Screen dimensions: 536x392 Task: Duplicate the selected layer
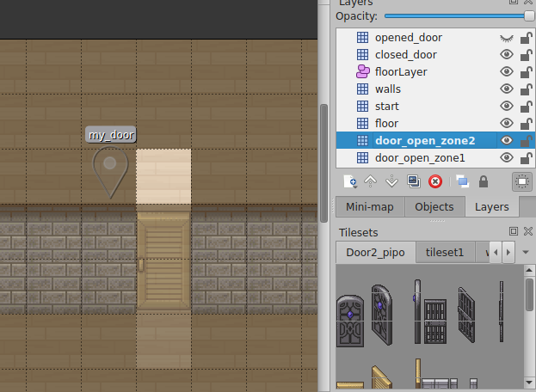point(414,181)
